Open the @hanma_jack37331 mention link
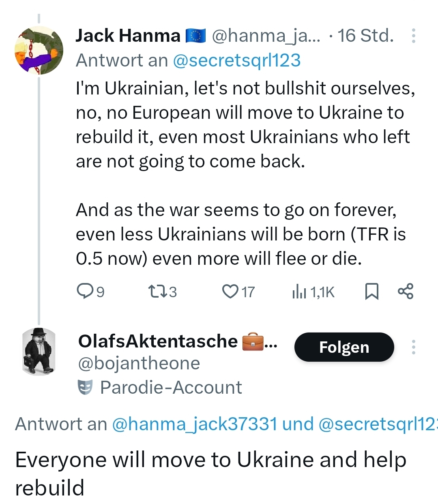 click(x=194, y=424)
